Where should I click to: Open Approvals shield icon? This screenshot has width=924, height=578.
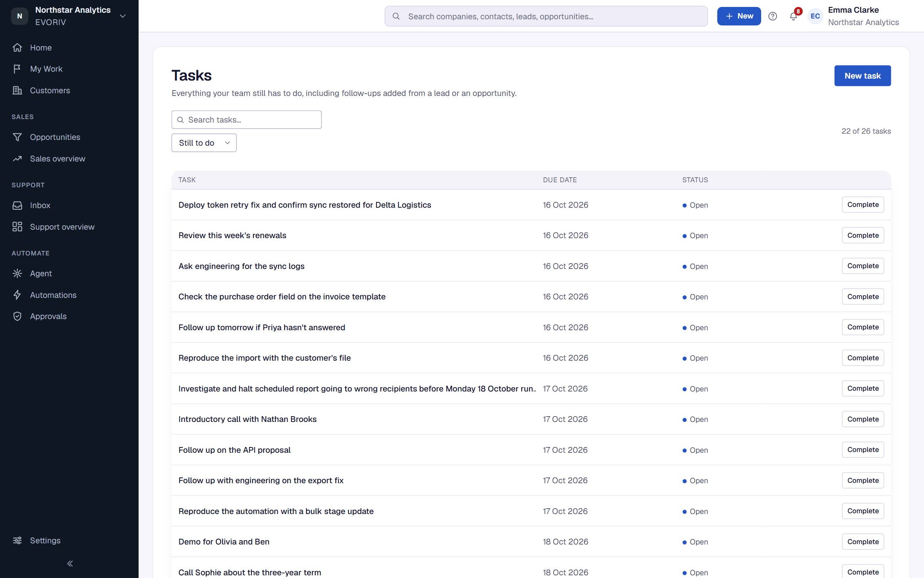point(17,316)
